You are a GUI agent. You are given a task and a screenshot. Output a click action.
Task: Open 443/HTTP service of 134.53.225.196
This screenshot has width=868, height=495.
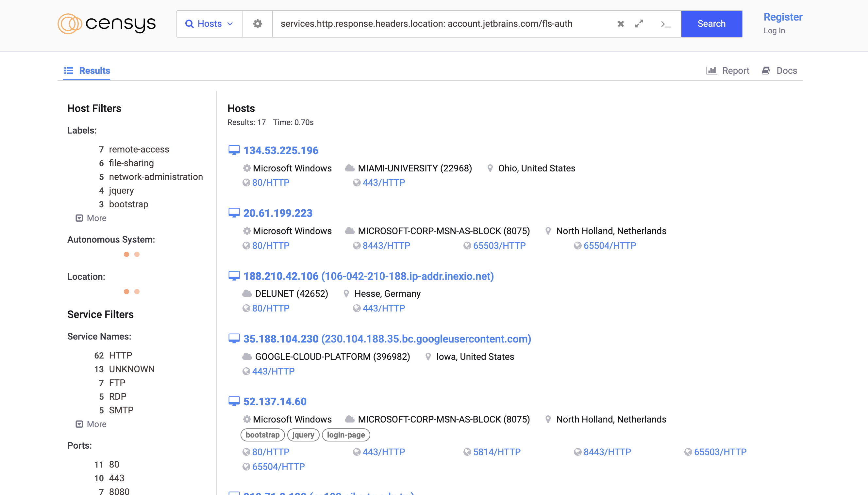[x=383, y=183]
